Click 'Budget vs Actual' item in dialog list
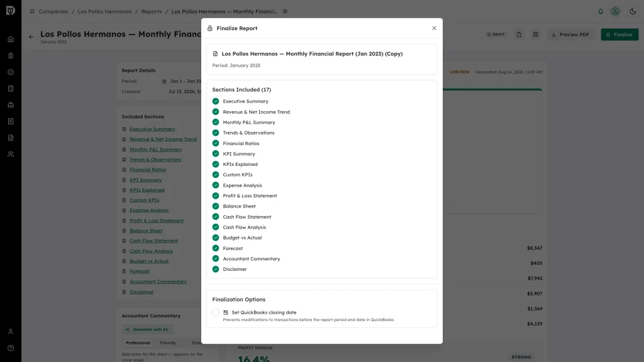This screenshot has width=644, height=362. pos(242,238)
